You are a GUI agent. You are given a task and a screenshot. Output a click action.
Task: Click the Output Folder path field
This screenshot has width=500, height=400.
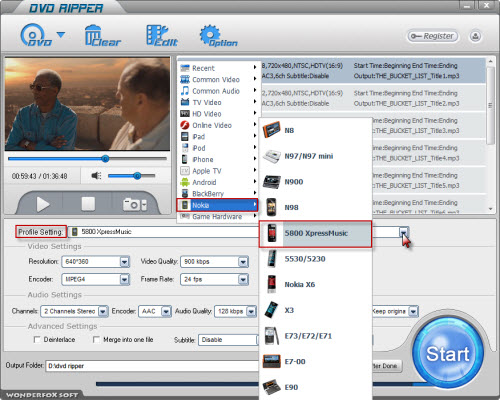[152, 366]
